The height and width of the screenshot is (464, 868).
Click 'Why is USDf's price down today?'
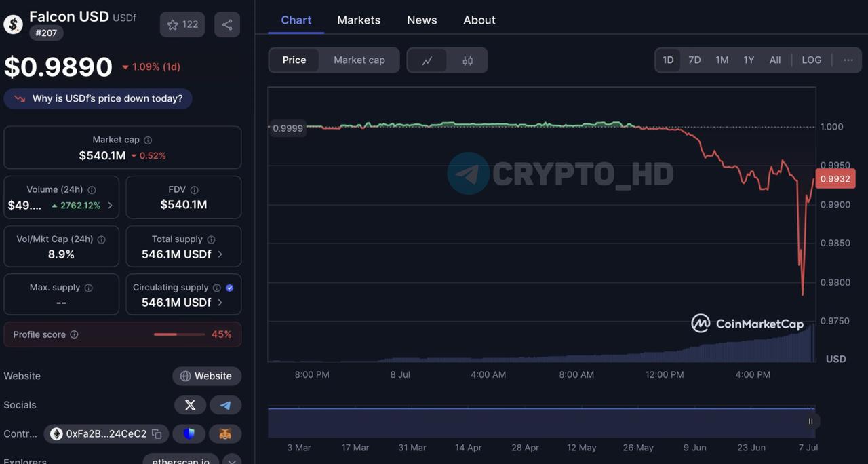coord(98,99)
